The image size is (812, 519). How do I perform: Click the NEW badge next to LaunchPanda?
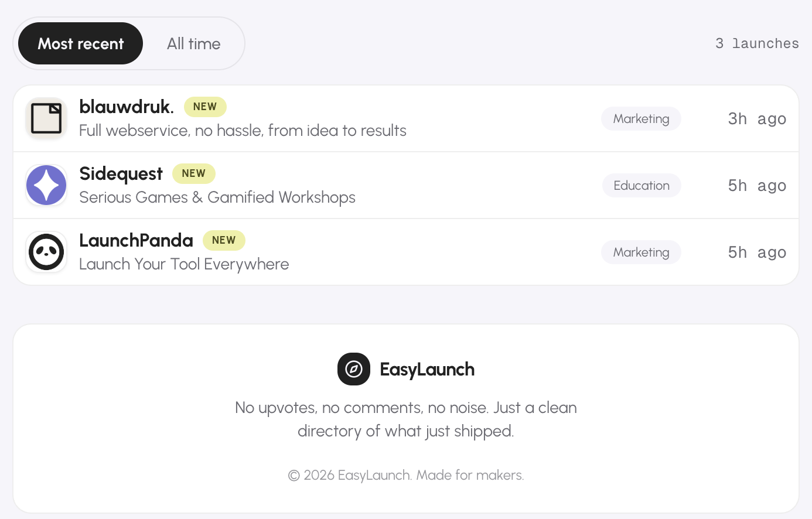click(x=224, y=240)
